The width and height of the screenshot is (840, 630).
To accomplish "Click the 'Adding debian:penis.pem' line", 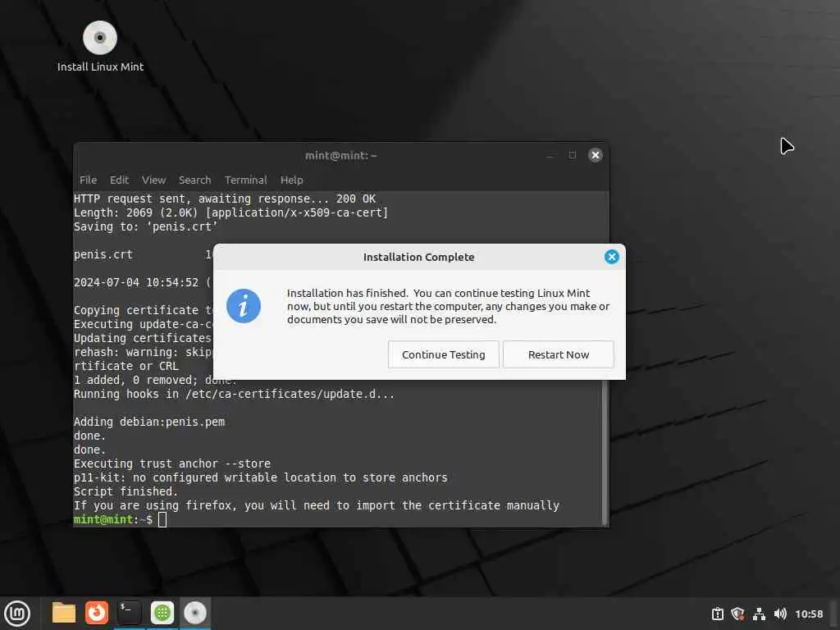I will coord(149,422).
